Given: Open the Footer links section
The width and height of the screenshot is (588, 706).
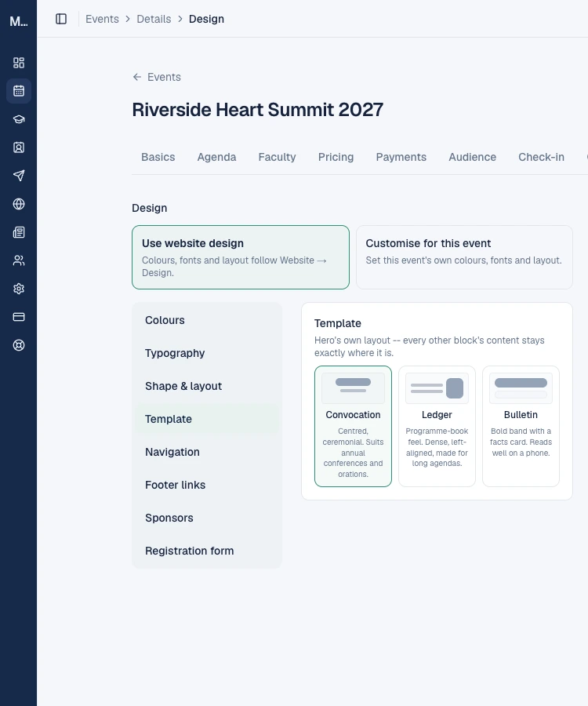Looking at the screenshot, I should pos(207,485).
